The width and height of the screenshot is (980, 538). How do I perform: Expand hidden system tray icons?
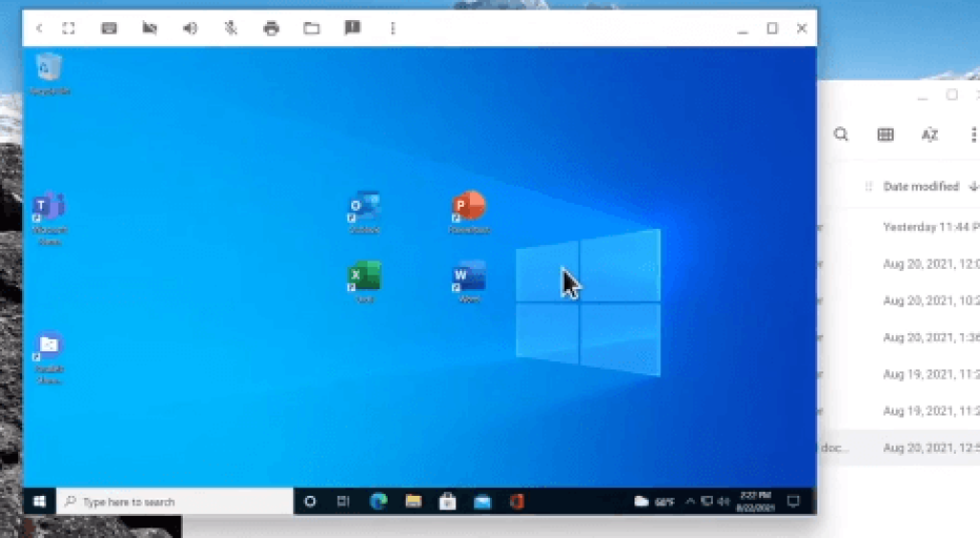pos(690,501)
